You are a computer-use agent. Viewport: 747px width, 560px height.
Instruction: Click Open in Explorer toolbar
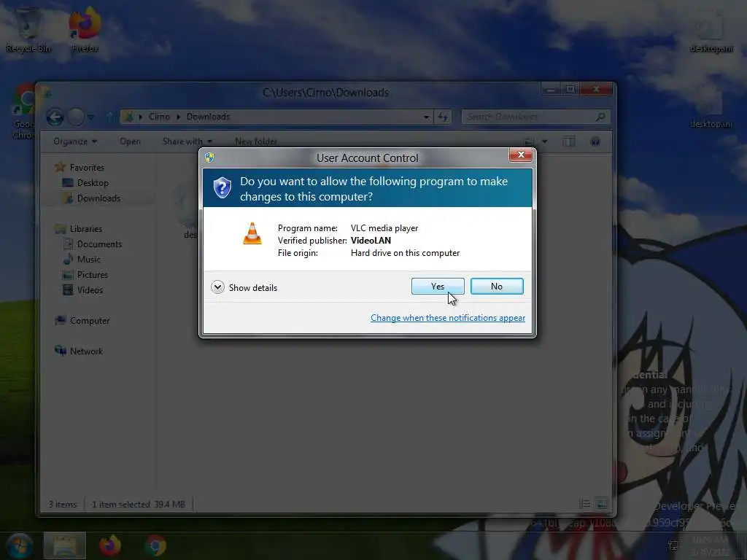click(x=130, y=141)
